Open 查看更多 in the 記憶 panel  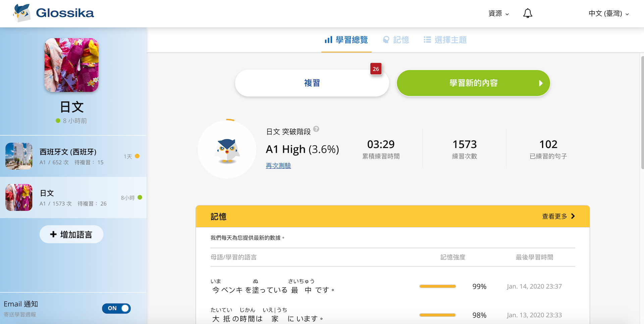pos(558,216)
